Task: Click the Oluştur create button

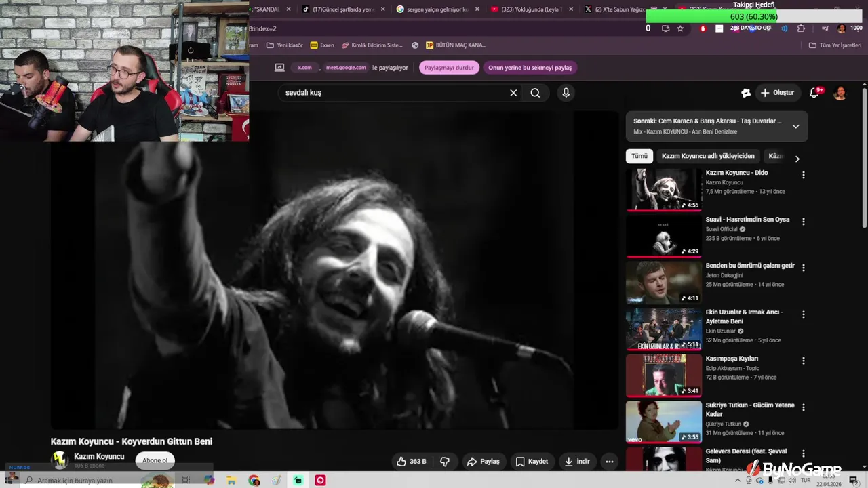Action: [x=777, y=93]
